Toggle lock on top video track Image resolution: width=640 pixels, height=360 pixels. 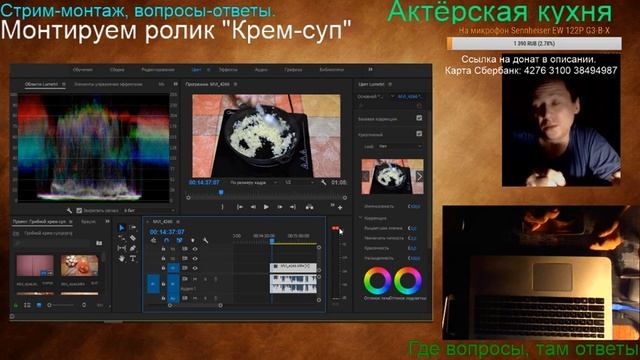163,249
